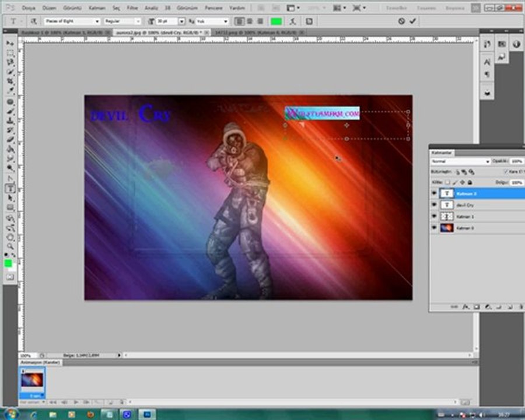
Task: Open the Type tool preset picker
Action: (x=15, y=22)
